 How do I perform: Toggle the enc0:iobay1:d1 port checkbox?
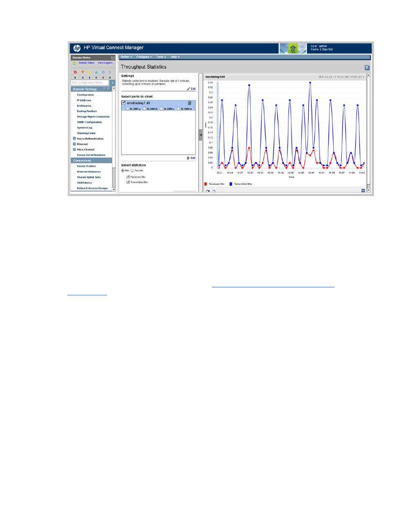[124, 103]
